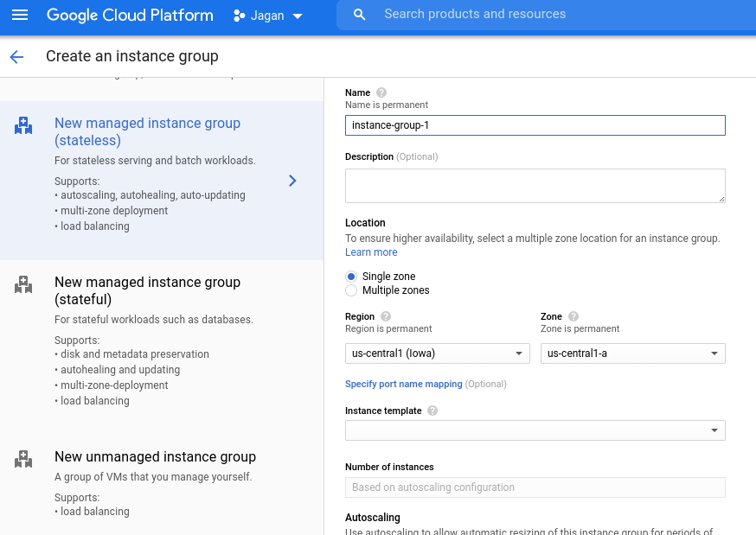
Task: Click 'For stateful workloads such as databases.' text
Action: coord(154,319)
